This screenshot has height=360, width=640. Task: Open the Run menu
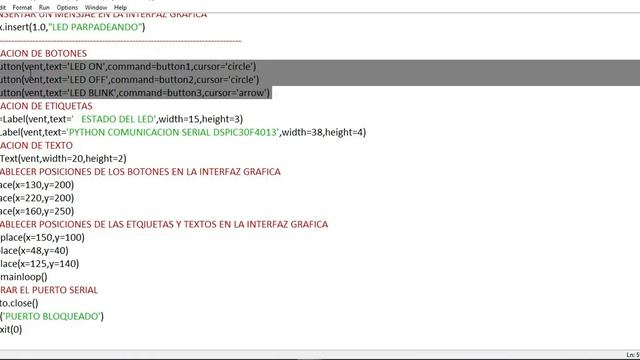point(44,7)
